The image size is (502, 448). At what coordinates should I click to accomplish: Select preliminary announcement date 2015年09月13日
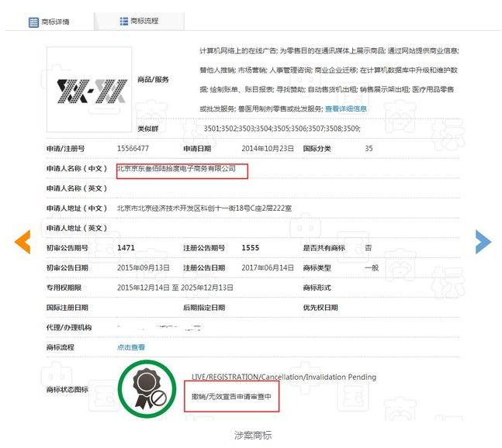[x=143, y=267]
